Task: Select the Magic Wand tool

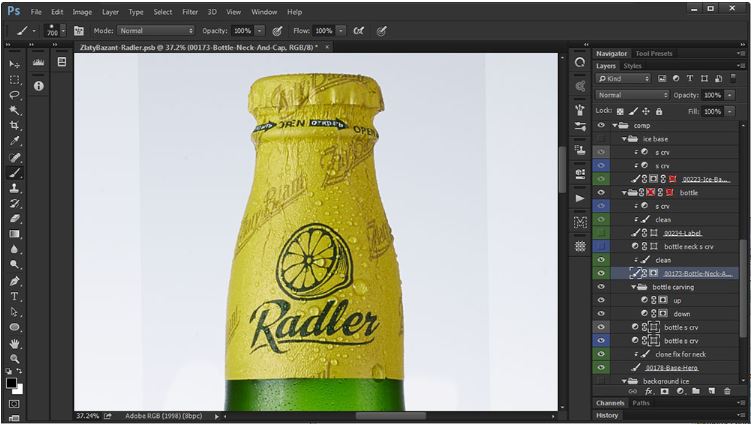Action: 14,110
